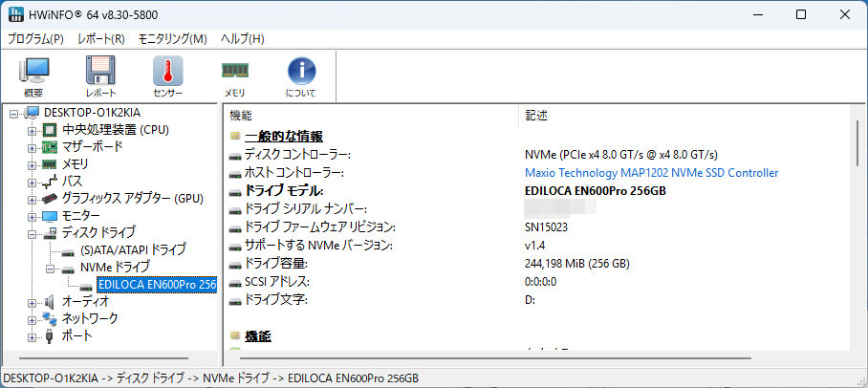Screen dimensions: 868x388
Task: Expand the グラフィックス アダプター (GPU) node
Action: (x=33, y=200)
